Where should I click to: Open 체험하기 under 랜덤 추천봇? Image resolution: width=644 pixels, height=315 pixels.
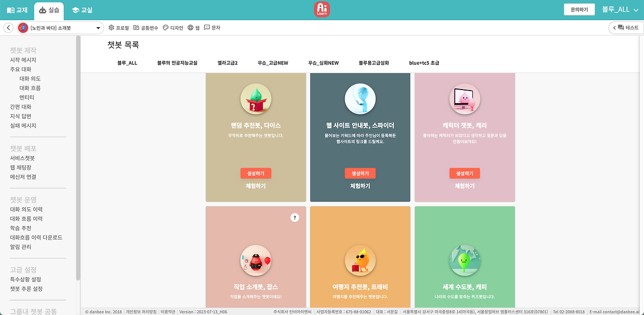pos(256,185)
